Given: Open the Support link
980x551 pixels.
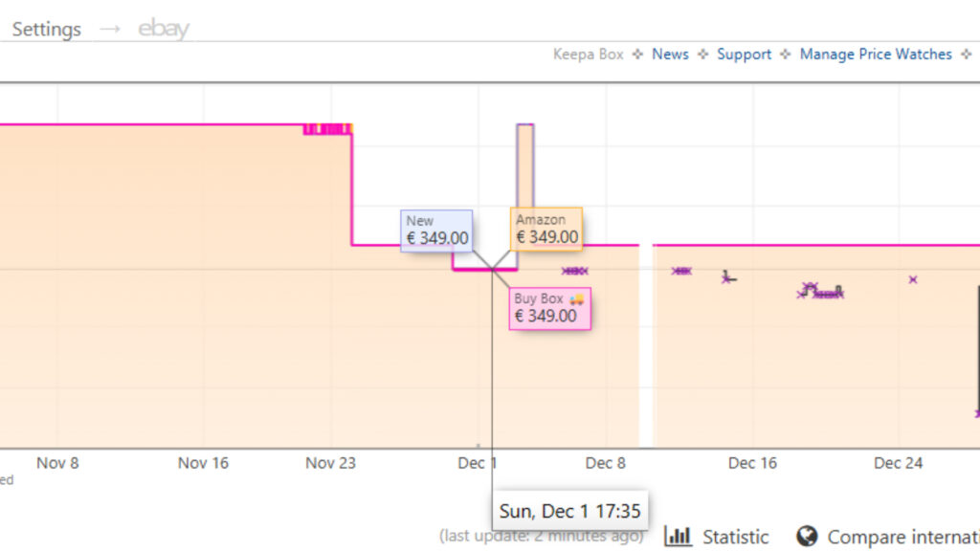Looking at the screenshot, I should coord(744,55).
